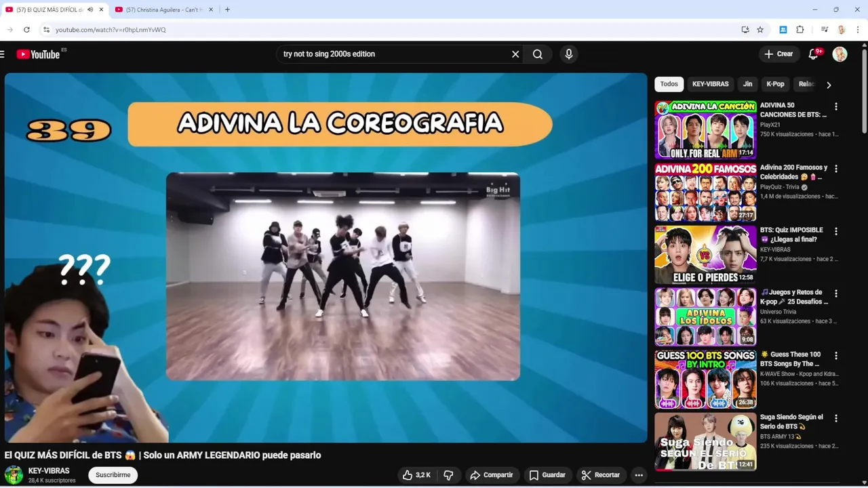Open Chrome extensions puzzle icon
This screenshot has height=488, width=868.
coord(800,30)
